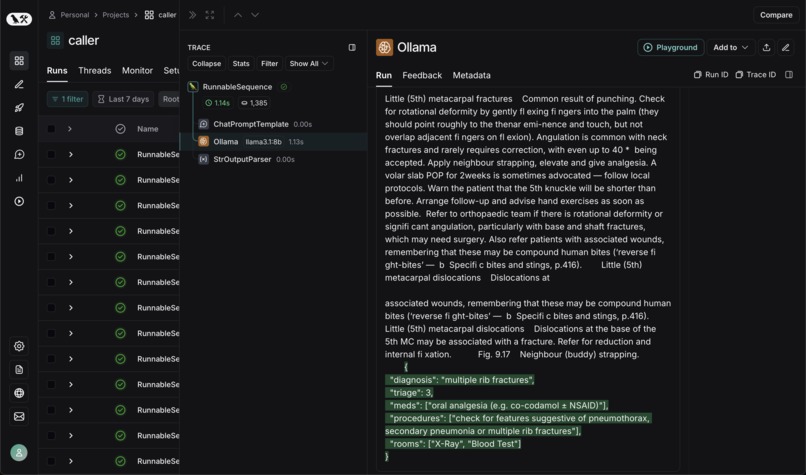Viewport: 806px width, 475px height.
Task: Click the Ollama run header icon
Action: pyautogui.click(x=384, y=47)
